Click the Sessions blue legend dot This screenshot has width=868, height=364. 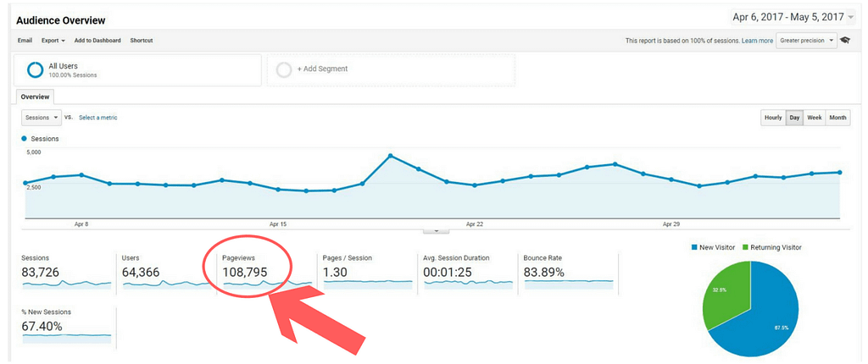tap(24, 139)
